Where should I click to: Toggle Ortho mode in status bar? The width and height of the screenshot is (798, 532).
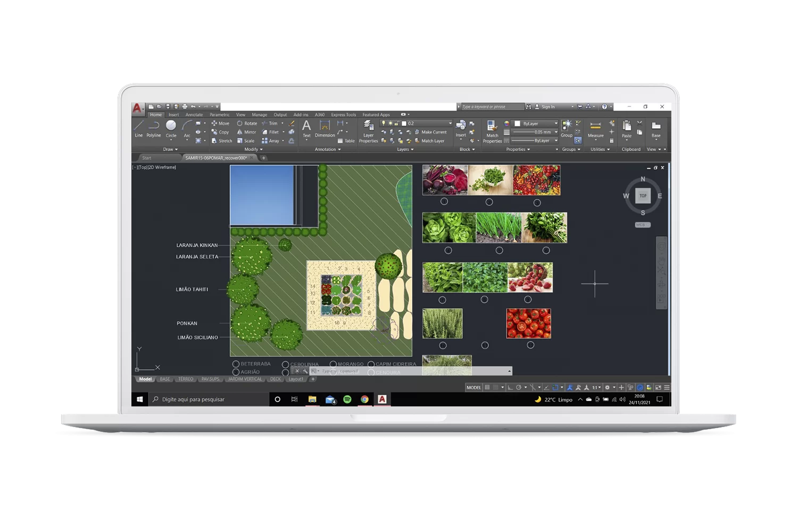coord(510,387)
